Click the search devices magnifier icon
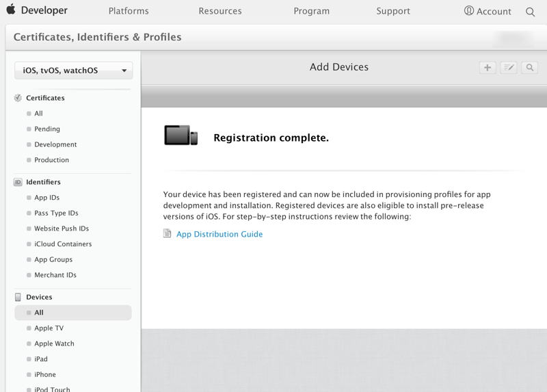Image resolution: width=547 pixels, height=392 pixels. (529, 68)
